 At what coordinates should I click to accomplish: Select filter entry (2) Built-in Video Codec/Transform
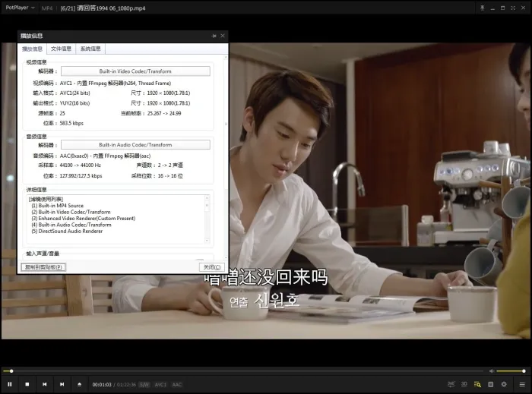pyautogui.click(x=71, y=212)
